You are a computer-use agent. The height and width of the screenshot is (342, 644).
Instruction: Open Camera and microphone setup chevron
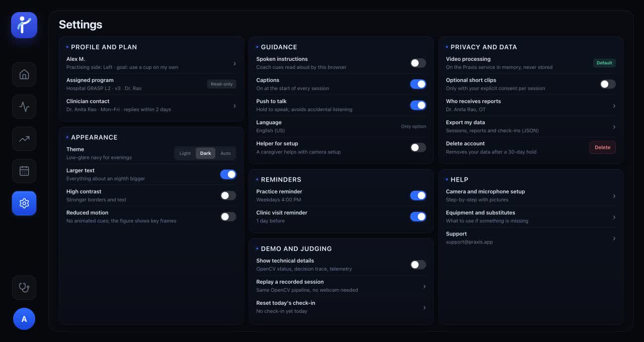614,196
